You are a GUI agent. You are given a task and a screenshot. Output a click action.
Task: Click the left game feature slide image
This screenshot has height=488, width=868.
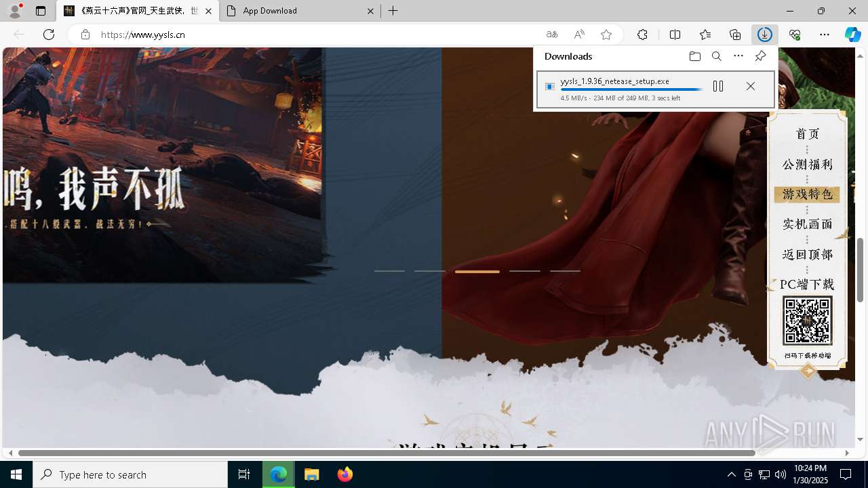(163, 165)
